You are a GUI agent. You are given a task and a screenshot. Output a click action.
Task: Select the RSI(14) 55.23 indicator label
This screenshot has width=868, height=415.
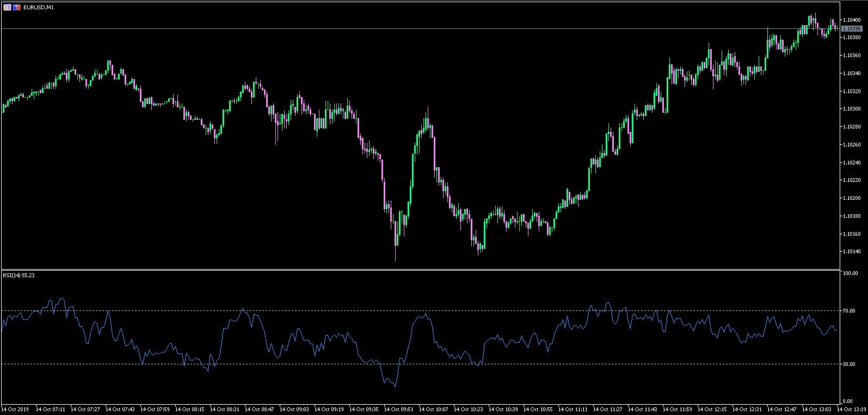[x=19, y=275]
